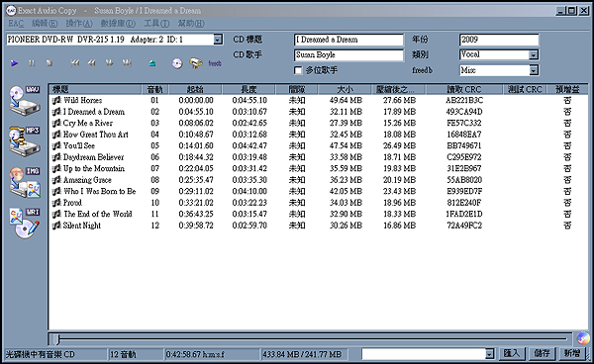The image size is (594, 364).
Task: Copy tracks compressed MP3 icon
Action: click(25, 141)
